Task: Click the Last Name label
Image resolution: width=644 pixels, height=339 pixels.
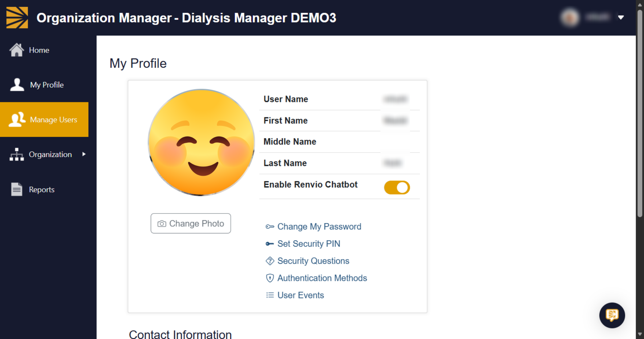Action: tap(285, 163)
